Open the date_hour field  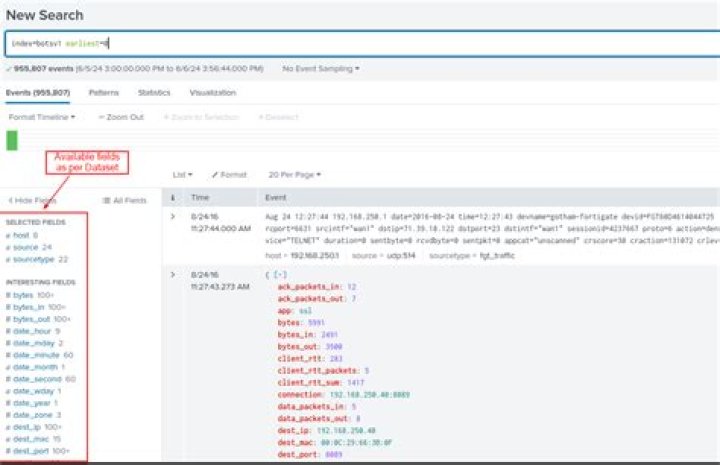[33, 331]
